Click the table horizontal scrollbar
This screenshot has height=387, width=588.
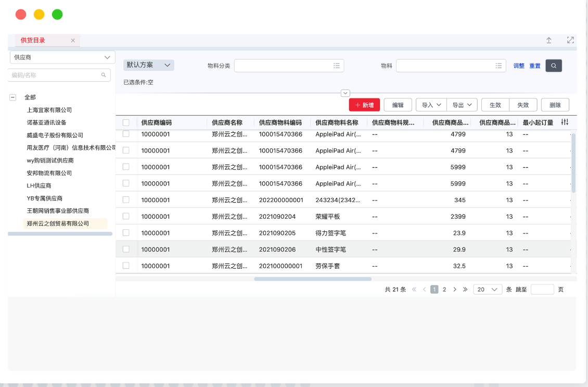(313, 279)
